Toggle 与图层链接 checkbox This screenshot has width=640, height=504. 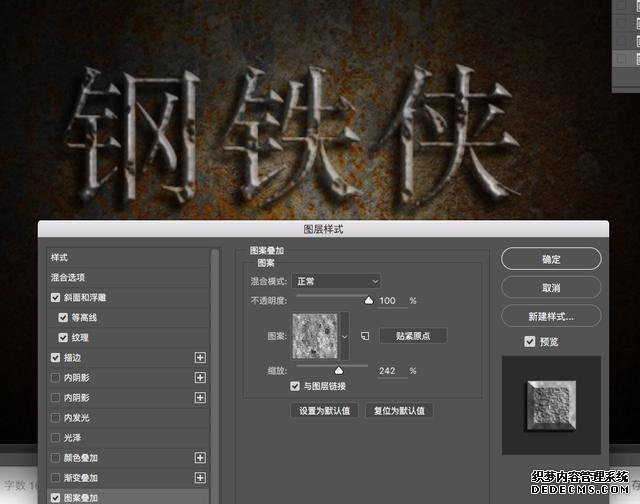click(x=295, y=386)
